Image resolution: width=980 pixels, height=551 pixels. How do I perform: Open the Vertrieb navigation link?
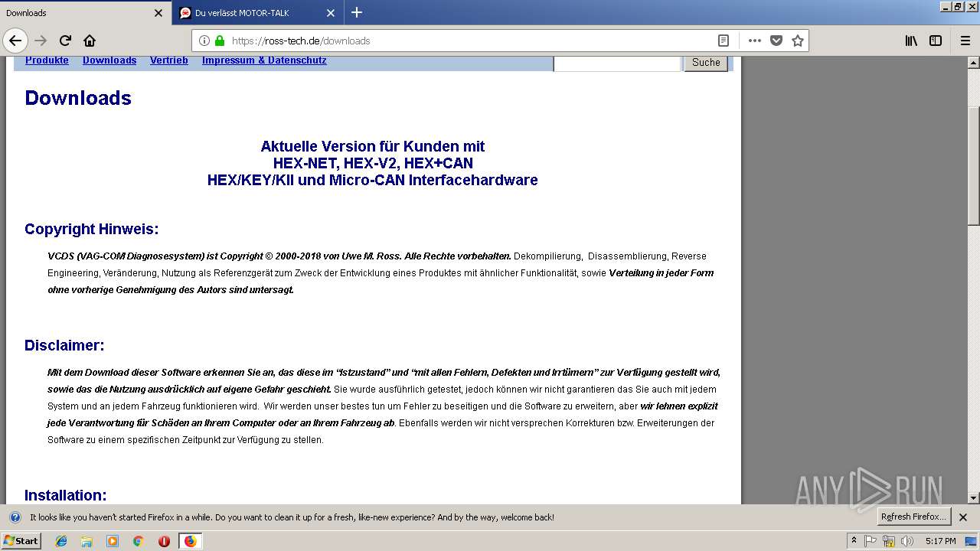click(x=169, y=60)
